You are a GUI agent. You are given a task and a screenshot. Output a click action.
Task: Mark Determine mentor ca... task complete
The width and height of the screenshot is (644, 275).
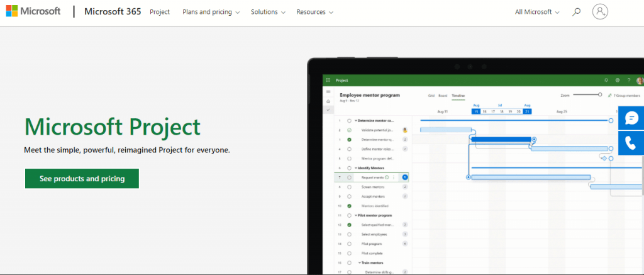[349, 121]
